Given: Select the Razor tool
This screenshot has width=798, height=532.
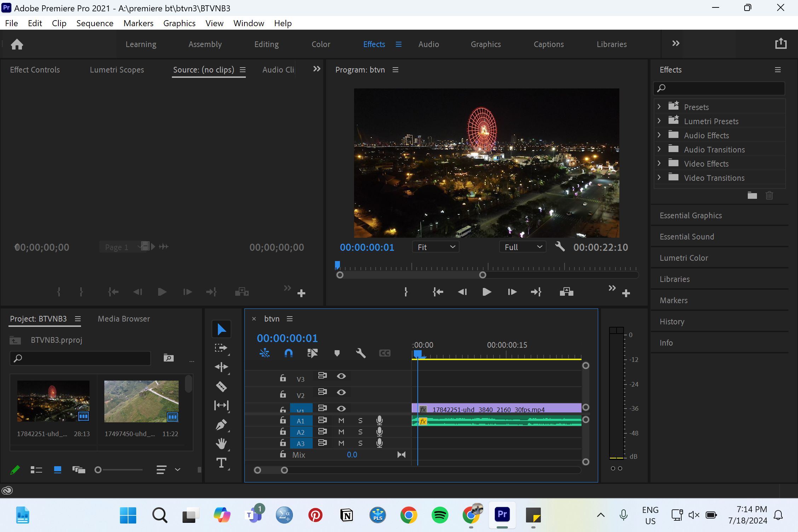Looking at the screenshot, I should click(221, 386).
